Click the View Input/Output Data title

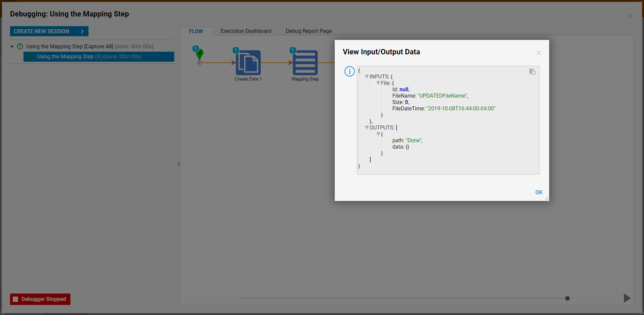point(381,52)
